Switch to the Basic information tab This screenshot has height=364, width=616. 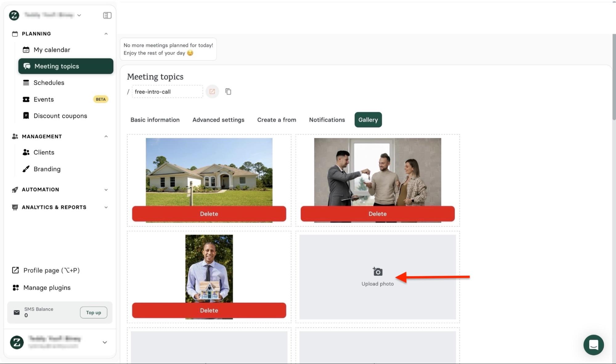pyautogui.click(x=155, y=120)
